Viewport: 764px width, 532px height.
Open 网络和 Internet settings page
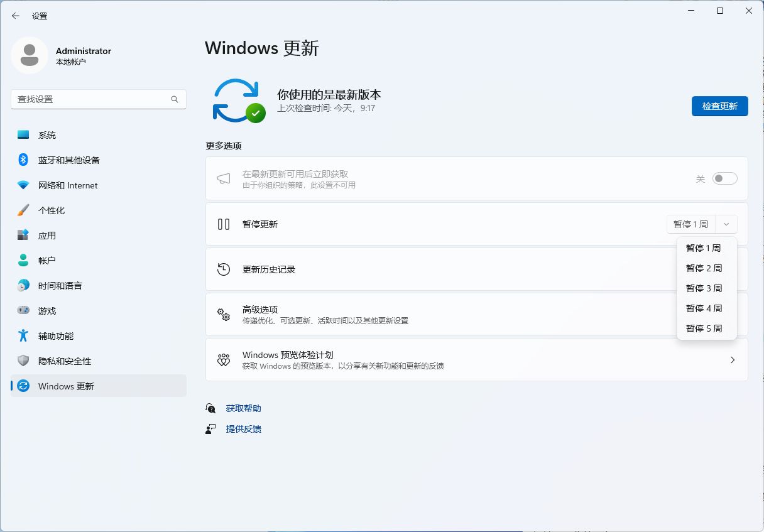click(x=99, y=185)
